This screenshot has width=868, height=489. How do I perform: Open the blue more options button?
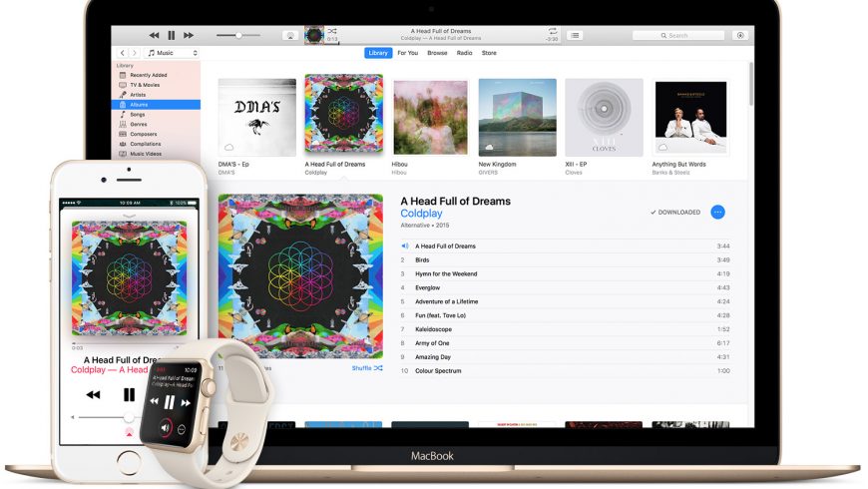tap(718, 213)
